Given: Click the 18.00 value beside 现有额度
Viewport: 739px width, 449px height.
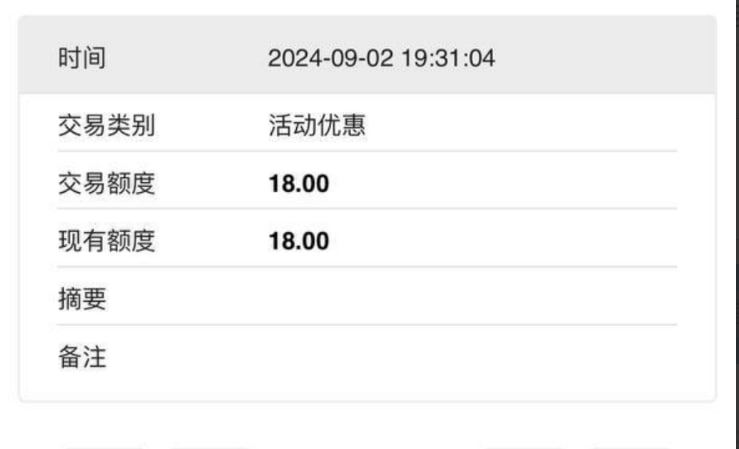Looking at the screenshot, I should [x=299, y=241].
